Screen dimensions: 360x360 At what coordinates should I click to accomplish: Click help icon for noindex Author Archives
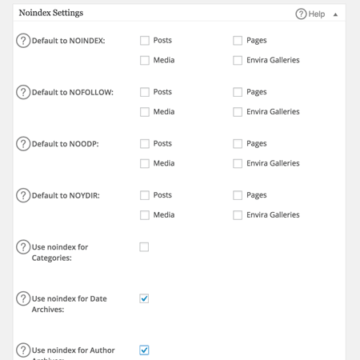pyautogui.click(x=23, y=350)
